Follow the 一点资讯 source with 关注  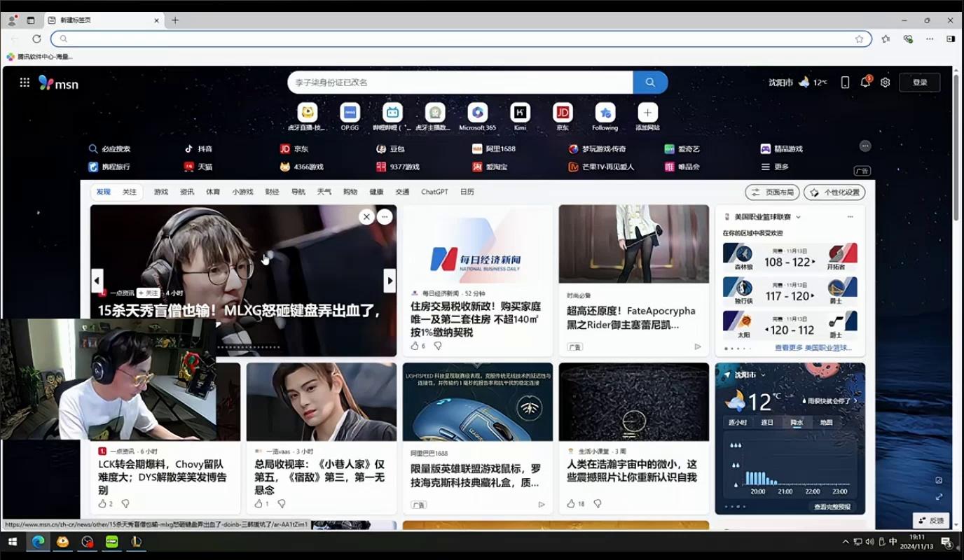[x=149, y=293]
